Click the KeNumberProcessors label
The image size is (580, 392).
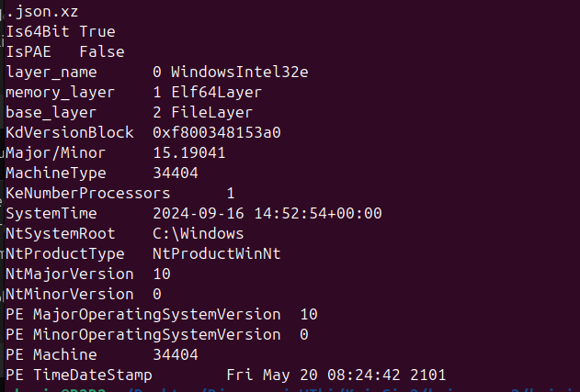tap(87, 193)
